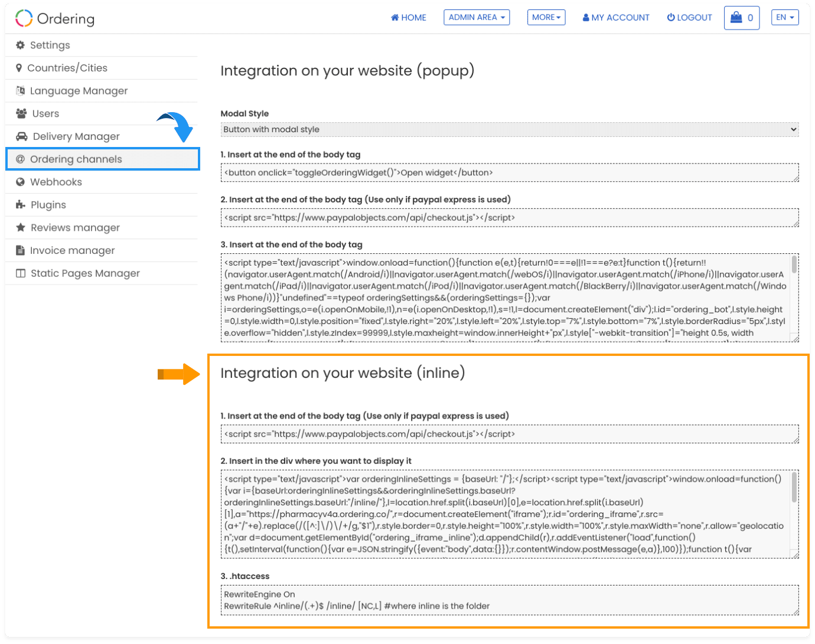Click the '3. .htaccess' label
This screenshot has height=644, width=815.
(x=244, y=576)
